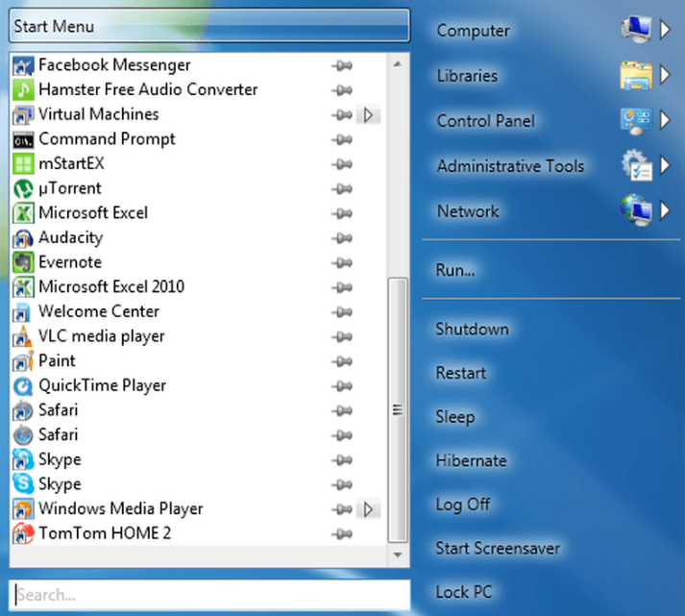The width and height of the screenshot is (685, 616).
Task: Click Shutdown
Action: click(x=473, y=329)
